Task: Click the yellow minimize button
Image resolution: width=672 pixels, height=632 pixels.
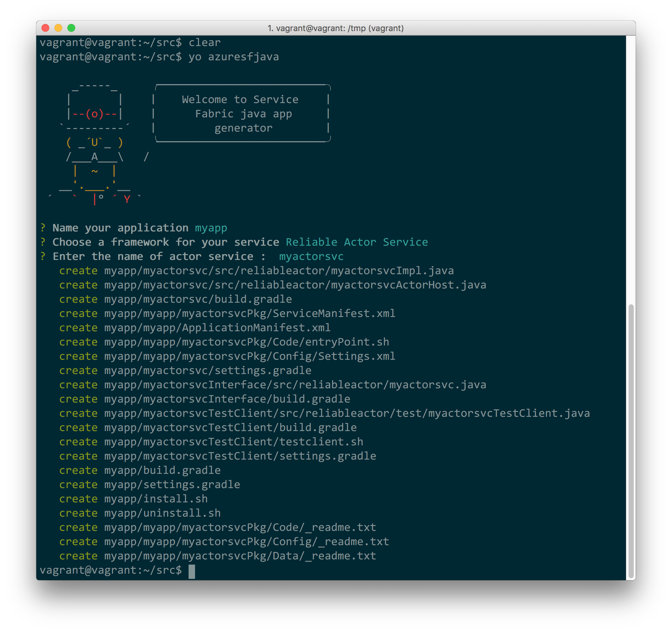Action: click(x=58, y=28)
